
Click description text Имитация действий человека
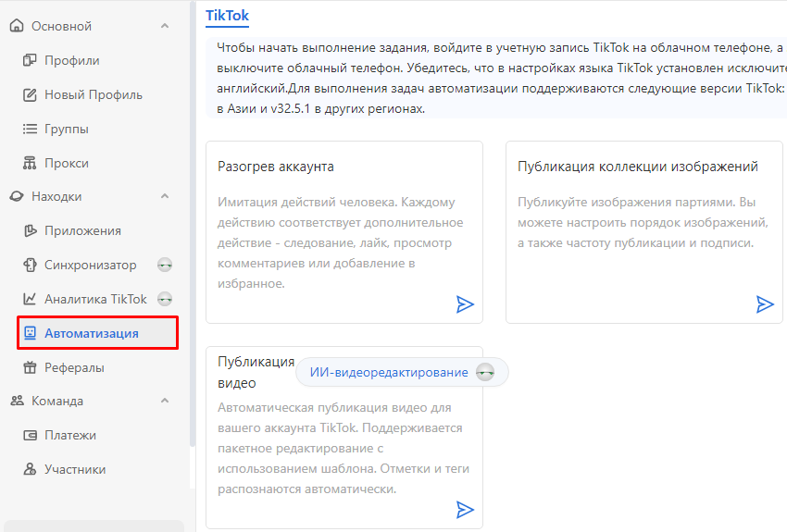[x=341, y=242]
